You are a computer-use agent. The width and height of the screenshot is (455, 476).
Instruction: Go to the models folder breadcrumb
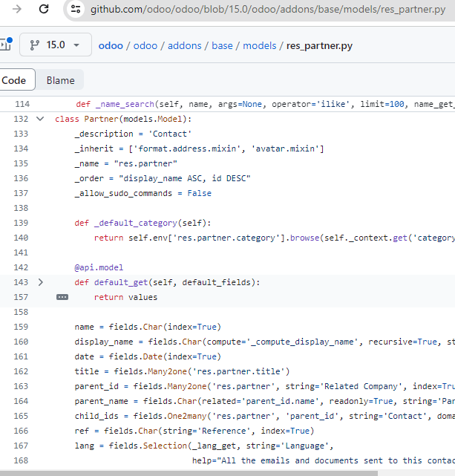(x=260, y=45)
